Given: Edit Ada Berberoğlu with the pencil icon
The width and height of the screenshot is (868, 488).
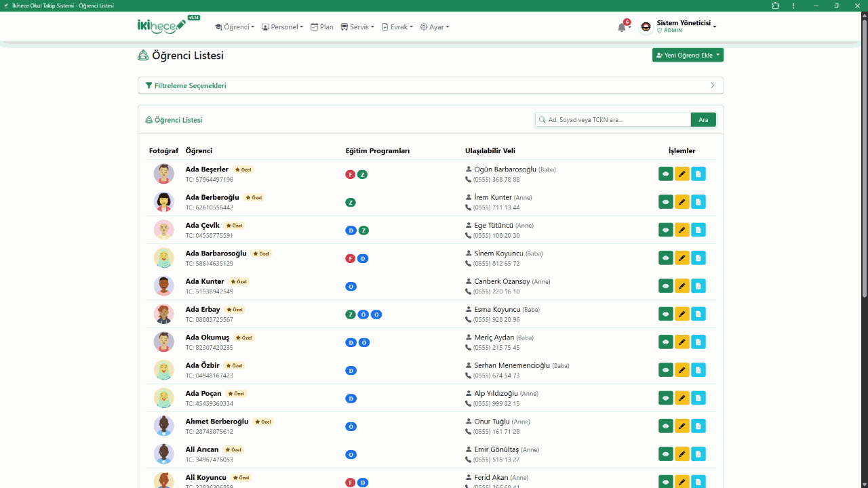Looking at the screenshot, I should pos(682,202).
